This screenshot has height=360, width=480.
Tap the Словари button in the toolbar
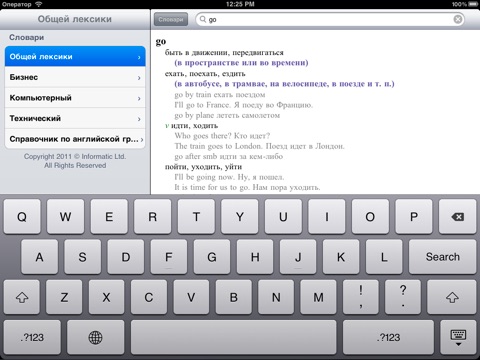pos(171,19)
